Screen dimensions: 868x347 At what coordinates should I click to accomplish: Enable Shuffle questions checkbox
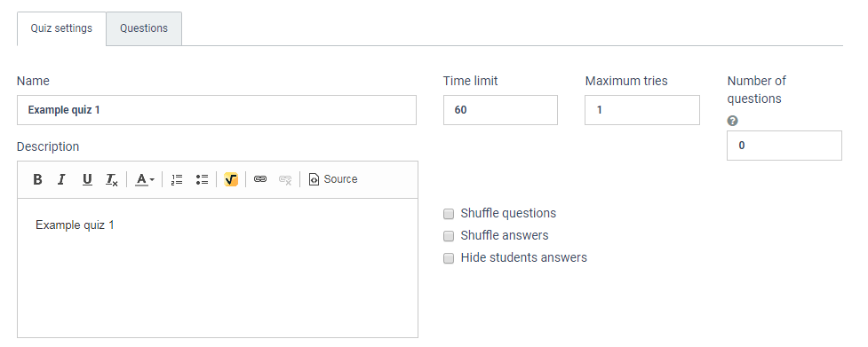[x=449, y=214]
